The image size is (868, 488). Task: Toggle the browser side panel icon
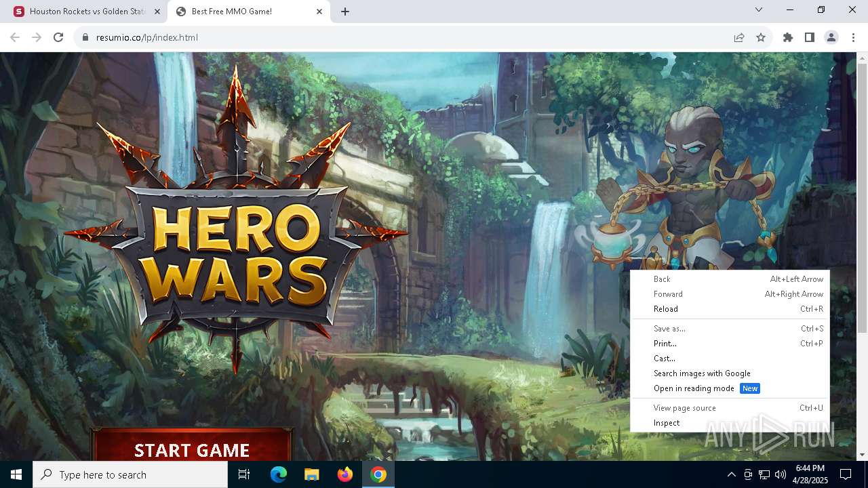click(810, 37)
